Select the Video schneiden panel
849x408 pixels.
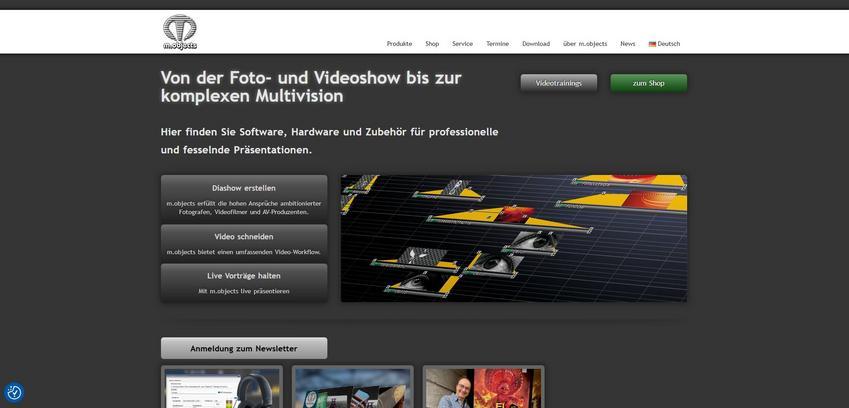tap(244, 243)
